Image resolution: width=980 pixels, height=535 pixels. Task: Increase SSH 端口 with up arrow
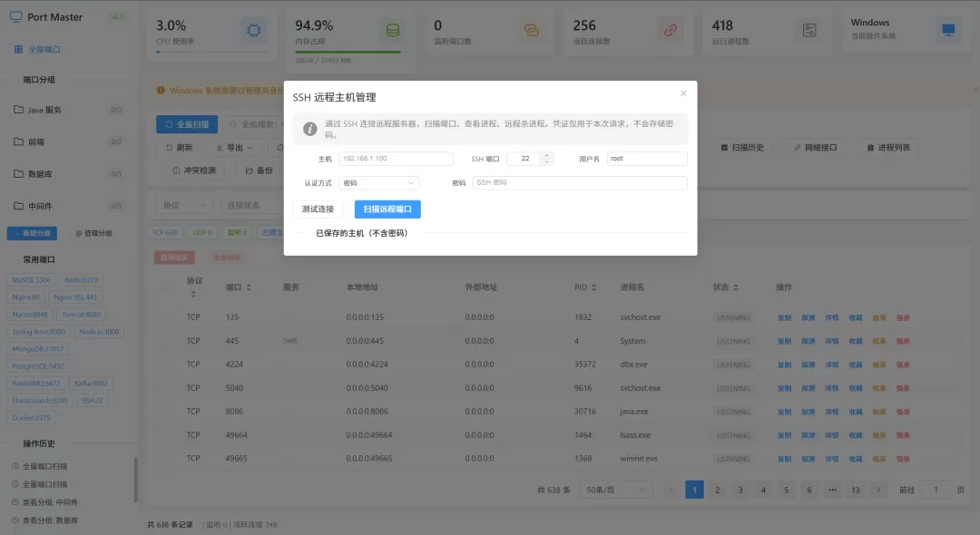[546, 155]
